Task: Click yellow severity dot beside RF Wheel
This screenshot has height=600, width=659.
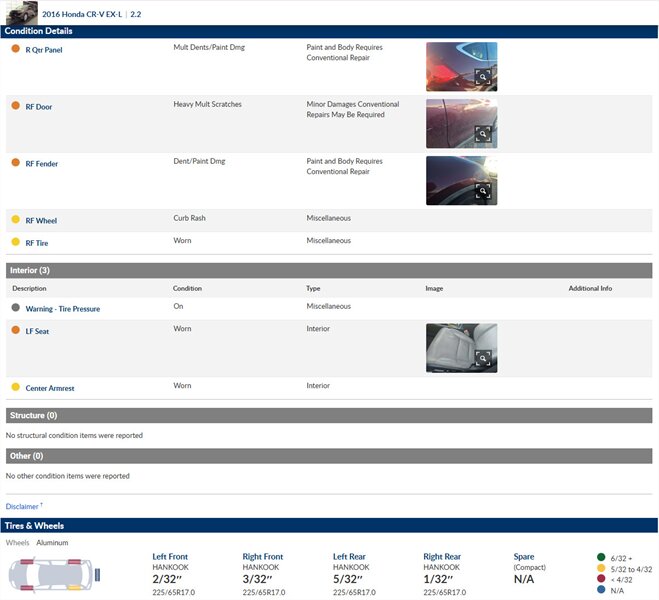Action: pyautogui.click(x=15, y=219)
